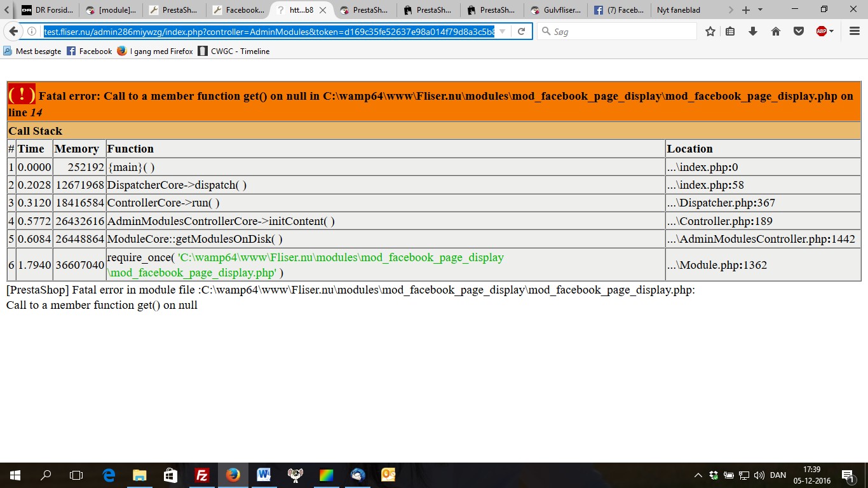Go to the Firefox home page icon
This screenshot has width=868, height=488.
(776, 31)
